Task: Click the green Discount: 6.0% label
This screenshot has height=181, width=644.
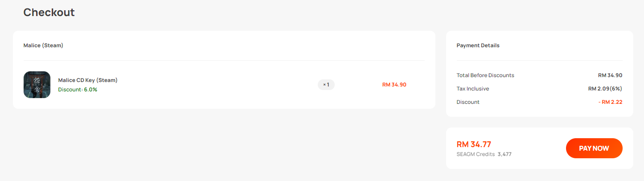Action: (x=78, y=90)
